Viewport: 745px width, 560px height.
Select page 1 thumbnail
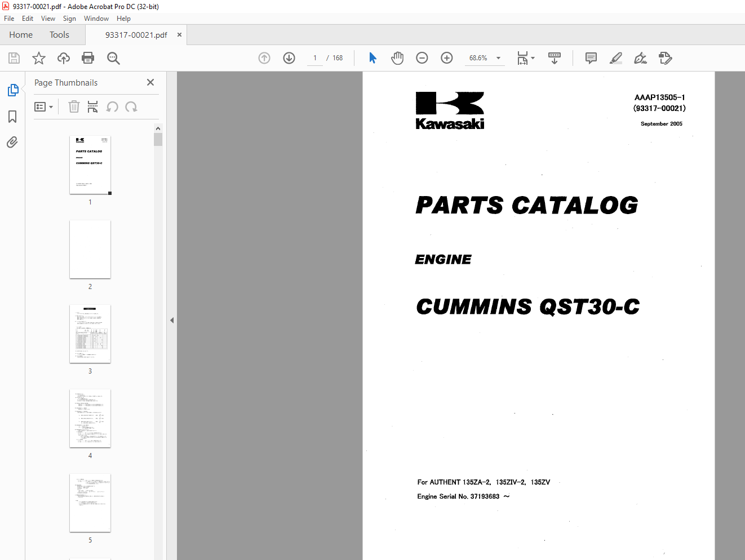90,165
